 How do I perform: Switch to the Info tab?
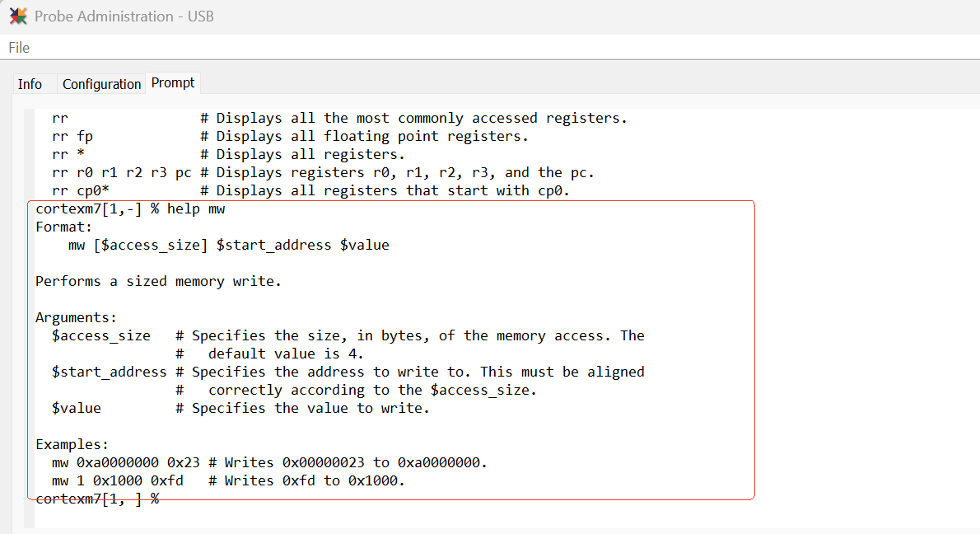(x=30, y=84)
